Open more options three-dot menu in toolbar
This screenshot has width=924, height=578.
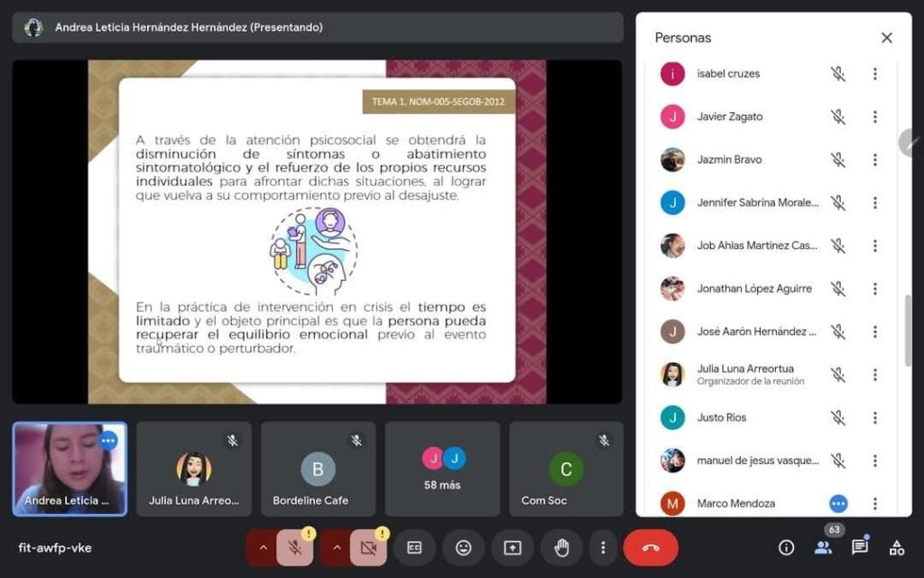point(602,547)
